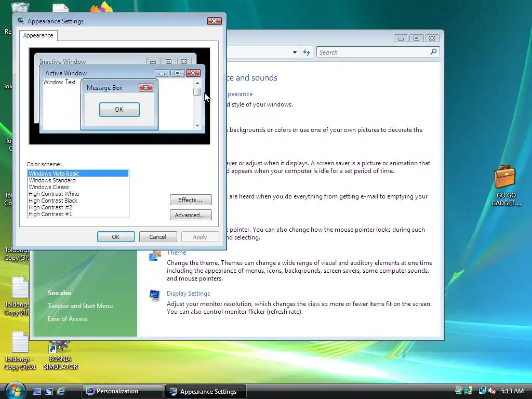The width and height of the screenshot is (532, 399).
Task: Open the address bar dropdown arrow
Action: 295,52
